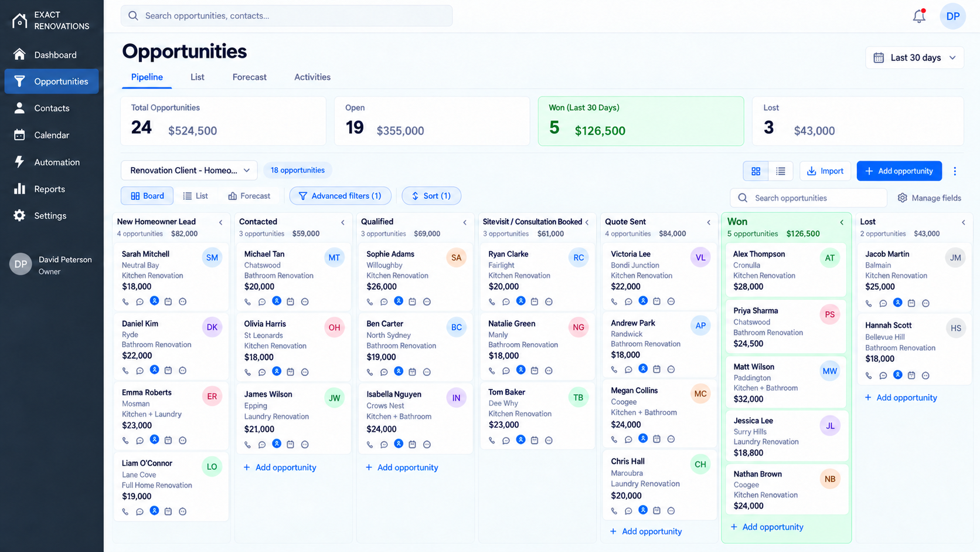Click the calendar icon on Hannah Scott's card

[911, 375]
